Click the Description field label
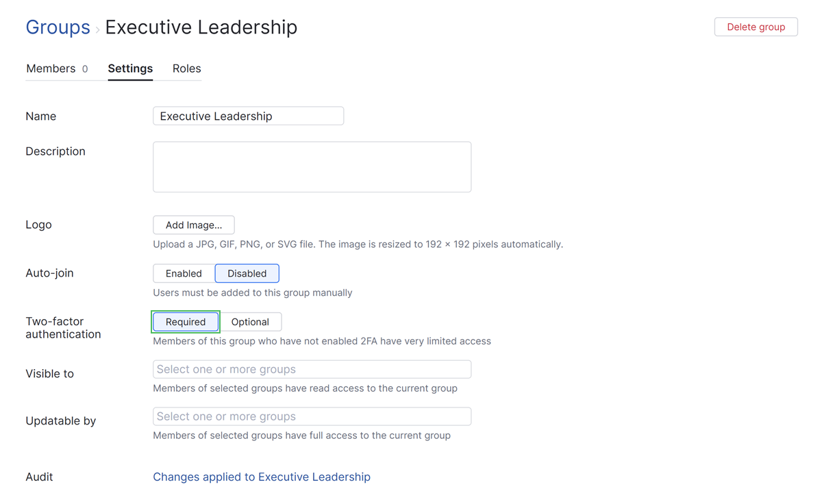The width and height of the screenshot is (822, 504). tap(55, 151)
